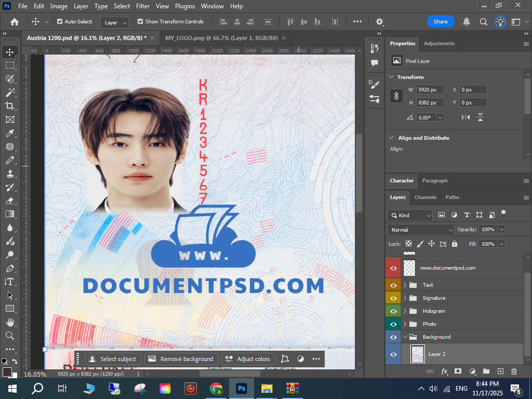
Task: Delete layer with trash icon
Action: click(514, 371)
